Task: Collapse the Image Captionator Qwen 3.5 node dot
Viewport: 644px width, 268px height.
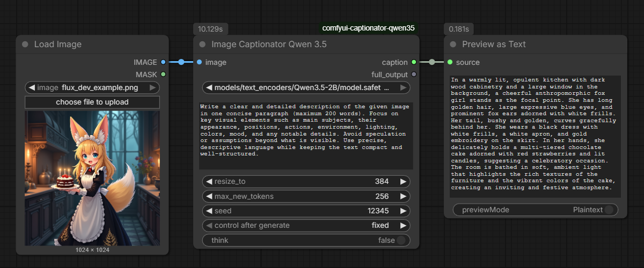Action: point(202,44)
